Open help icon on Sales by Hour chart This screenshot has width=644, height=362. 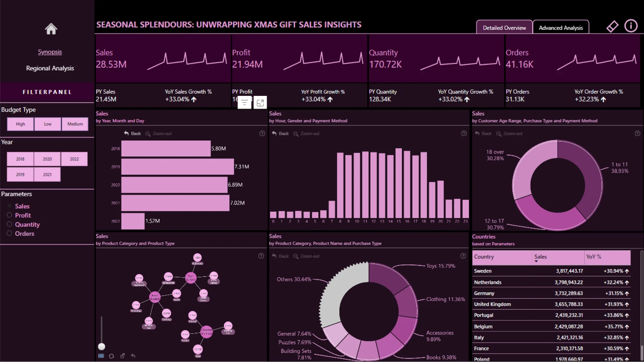(x=464, y=133)
